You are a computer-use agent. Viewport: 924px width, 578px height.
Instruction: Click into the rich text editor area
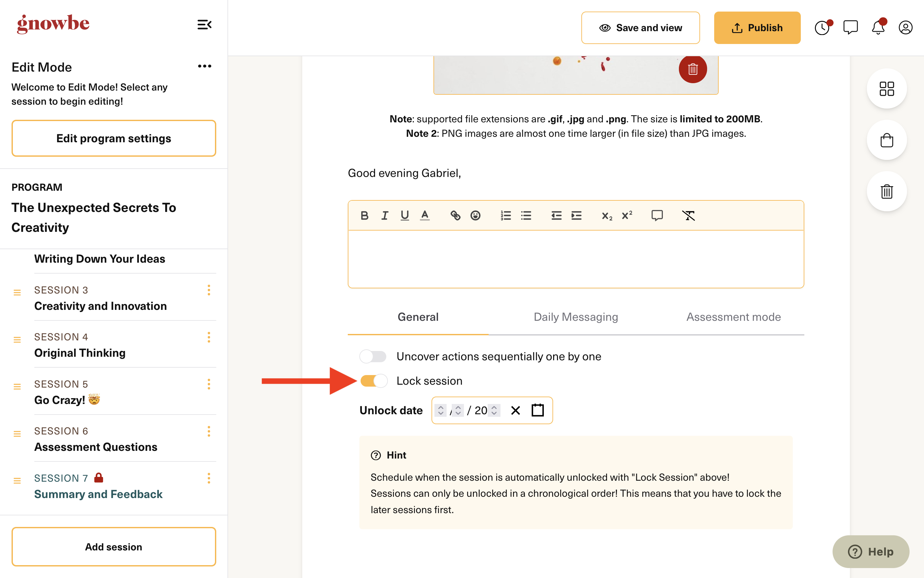pos(576,259)
